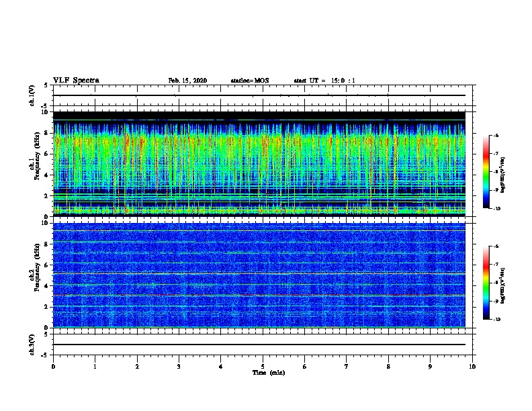Click inside the ch.1 spectrogram panel
The image size is (532, 411).
[259, 164]
